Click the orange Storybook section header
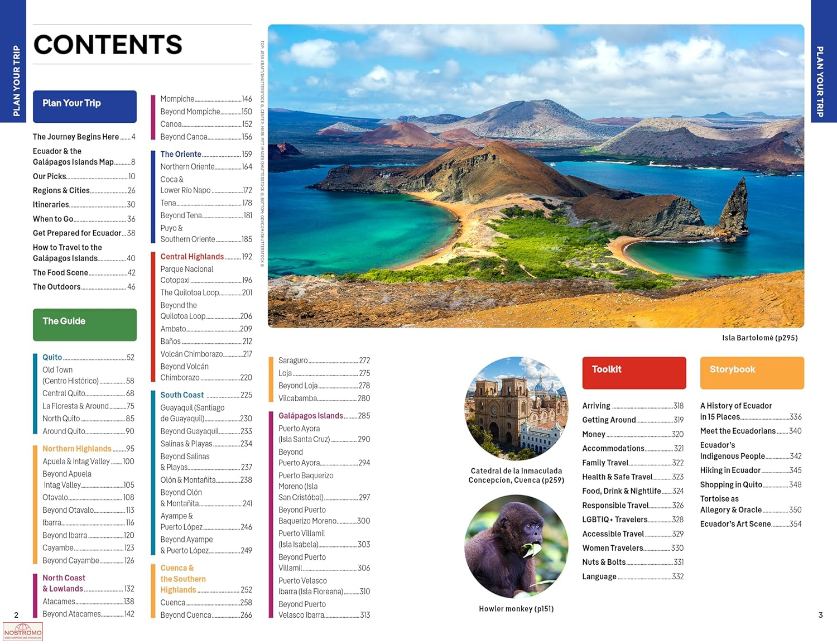The image size is (837, 644). pos(752,373)
